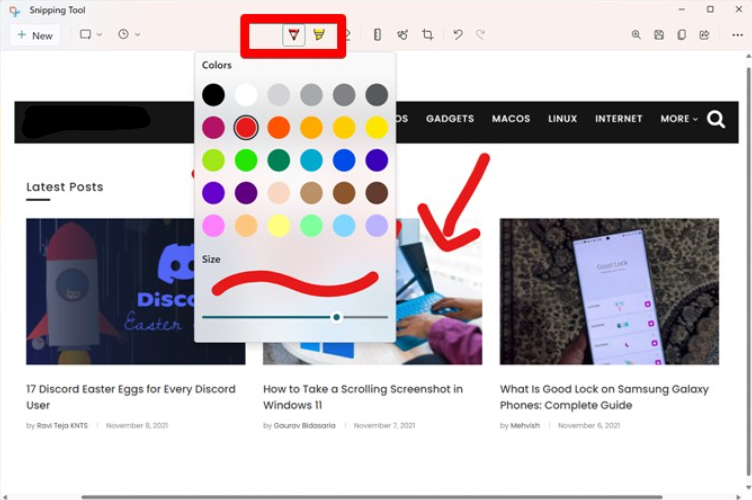Click the 'November 6, 2021' date
Image resolution: width=752 pixels, height=500 pixels.
click(589, 425)
